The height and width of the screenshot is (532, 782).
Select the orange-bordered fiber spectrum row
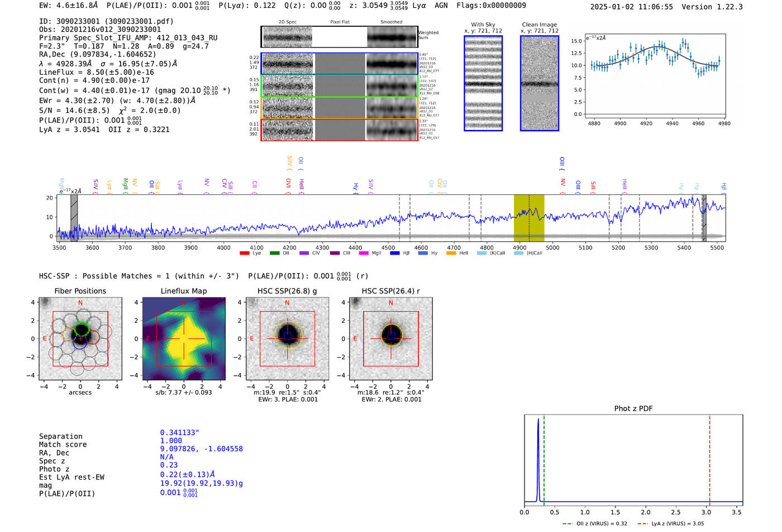340,108
